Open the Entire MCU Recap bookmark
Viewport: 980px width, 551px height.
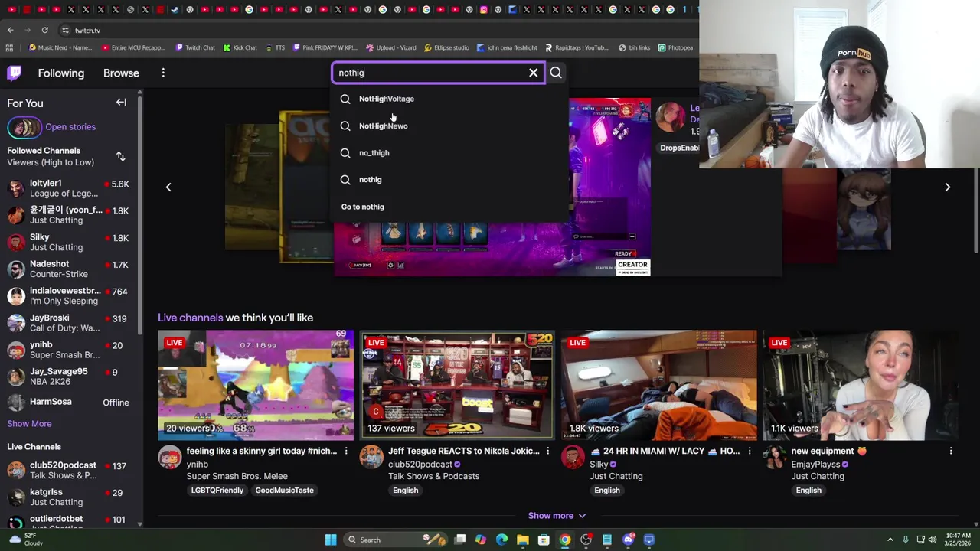pos(133,47)
